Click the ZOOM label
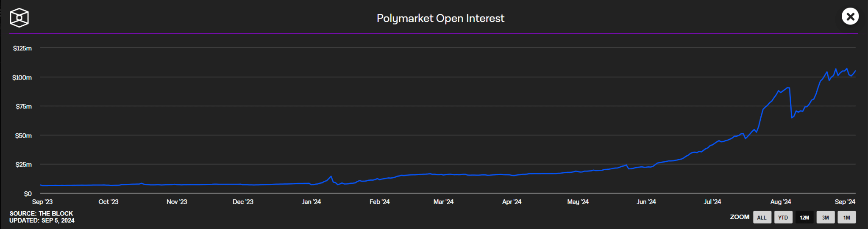The width and height of the screenshot is (868, 229). tap(740, 217)
